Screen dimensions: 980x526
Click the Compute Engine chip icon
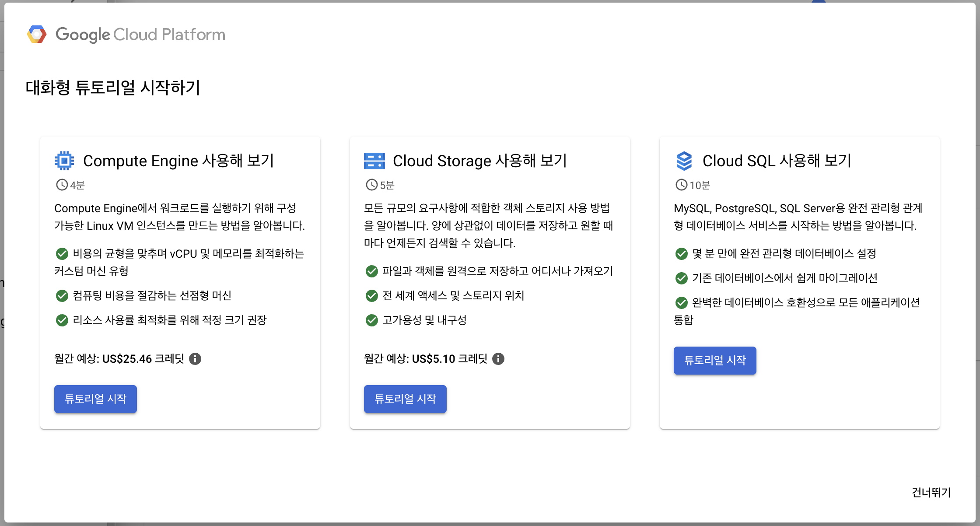click(x=64, y=161)
